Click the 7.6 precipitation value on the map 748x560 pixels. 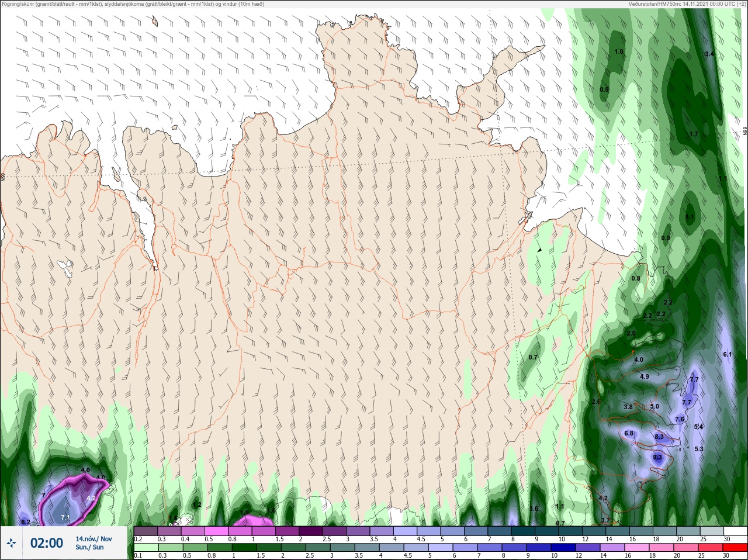[680, 419]
